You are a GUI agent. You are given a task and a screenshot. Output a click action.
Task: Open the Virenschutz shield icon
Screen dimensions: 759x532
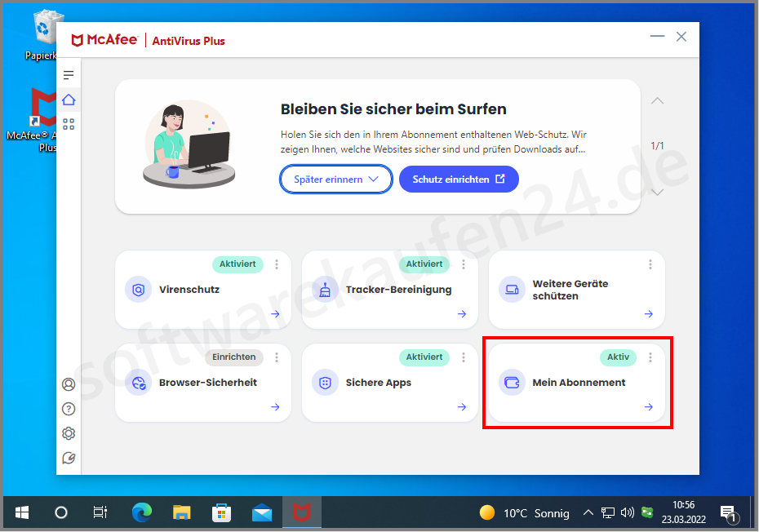[x=139, y=289]
